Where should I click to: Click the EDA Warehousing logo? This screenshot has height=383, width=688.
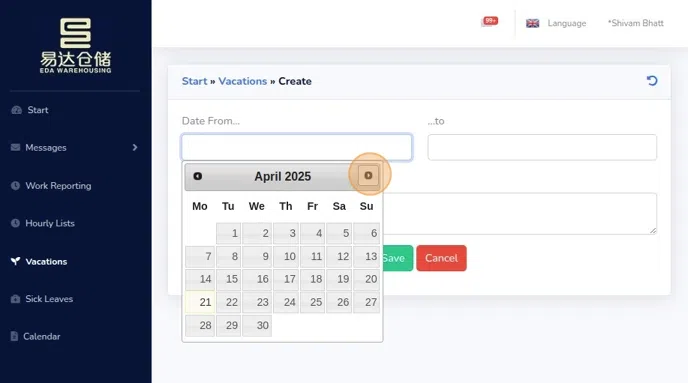(x=75, y=45)
